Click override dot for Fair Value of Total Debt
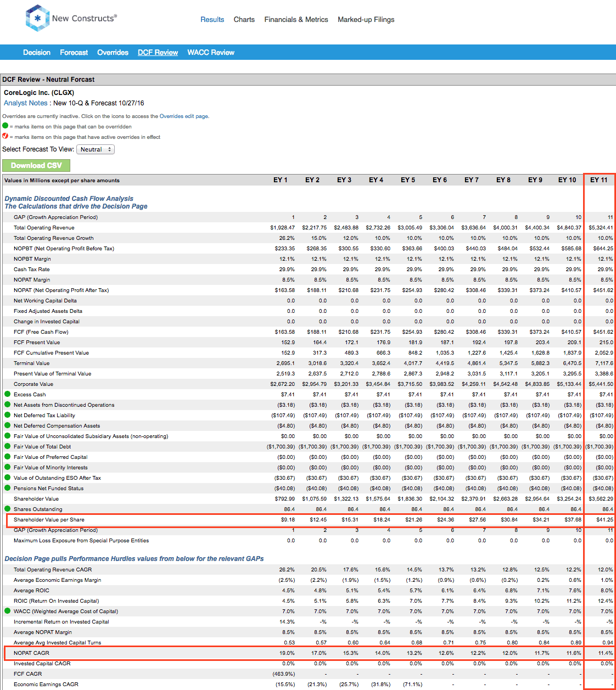 pos(7,446)
